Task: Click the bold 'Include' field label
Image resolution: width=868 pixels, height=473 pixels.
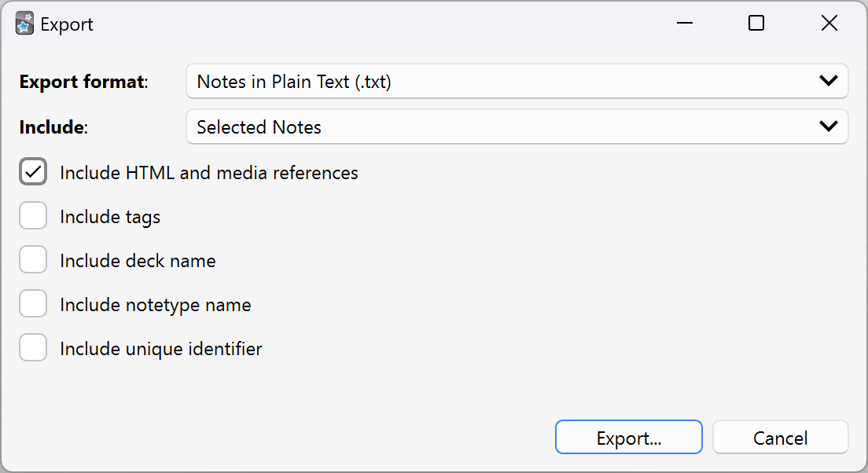Action: click(52, 127)
